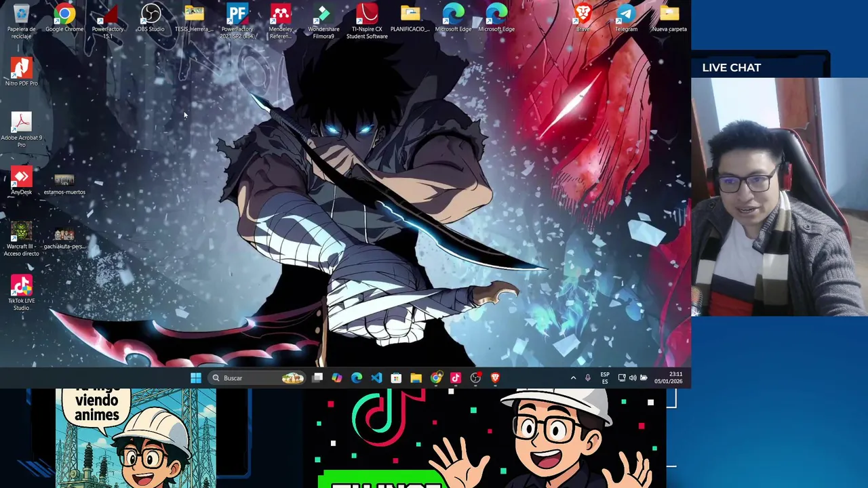Screen dimensions: 868x488
Task: Open the Papelera de reciclaje desktop icon
Action: [x=21, y=20]
